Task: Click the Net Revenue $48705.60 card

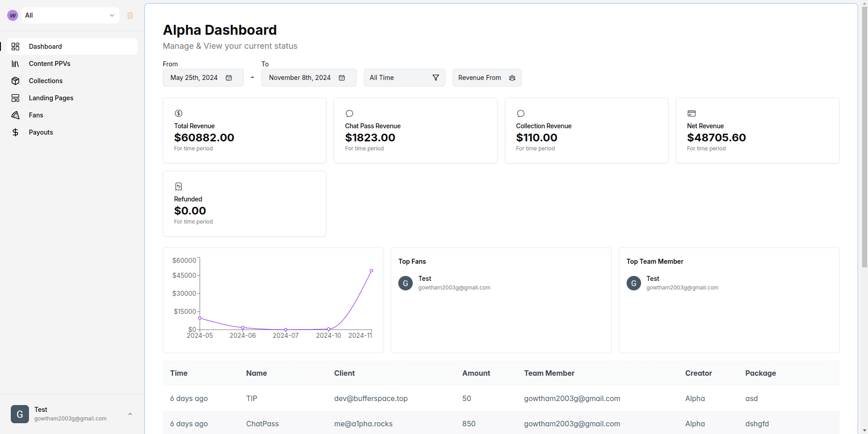Action: [758, 131]
